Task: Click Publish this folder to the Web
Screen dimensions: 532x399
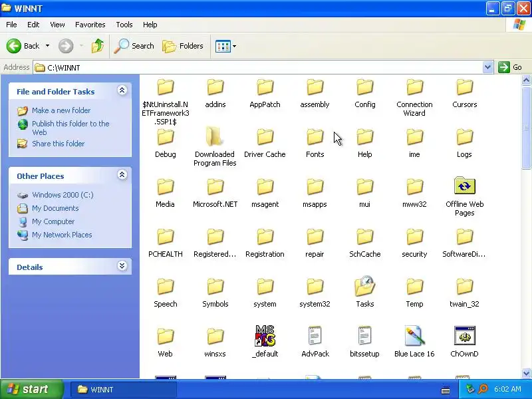Action: pyautogui.click(x=70, y=128)
